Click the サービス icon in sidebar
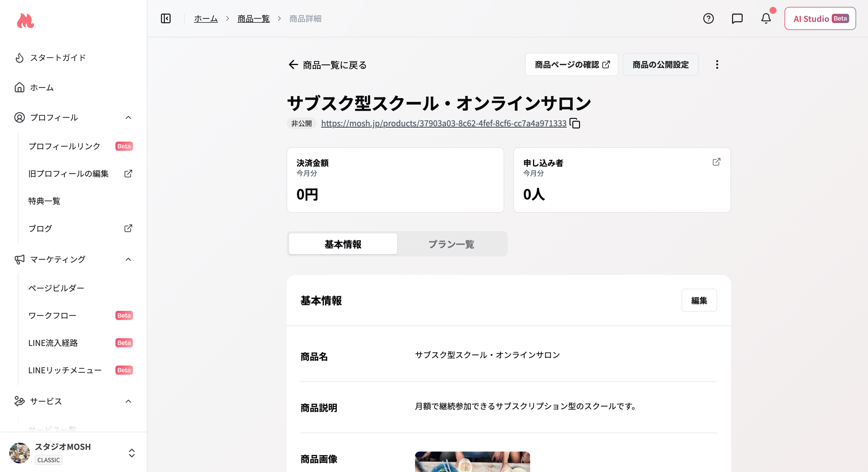 (20, 401)
